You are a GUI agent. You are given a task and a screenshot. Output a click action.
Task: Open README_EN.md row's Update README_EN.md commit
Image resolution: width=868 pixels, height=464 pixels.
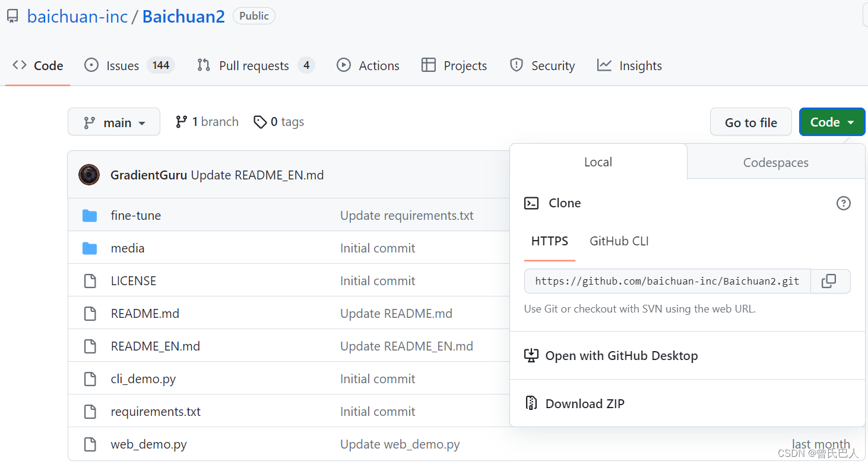pyautogui.click(x=407, y=346)
